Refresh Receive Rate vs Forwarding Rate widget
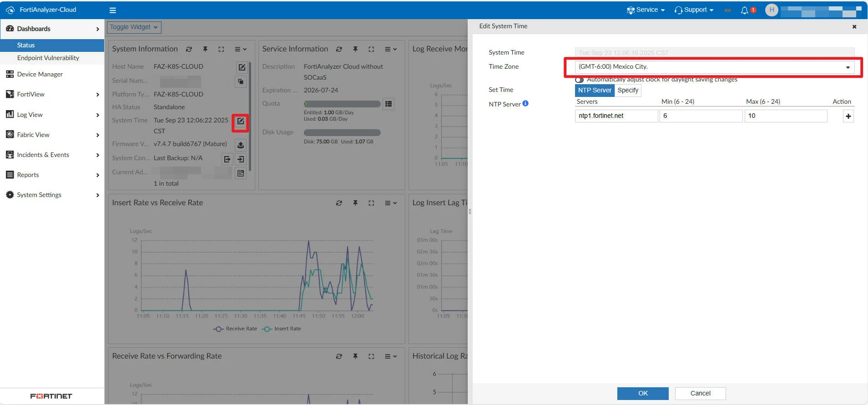This screenshot has width=868, height=405. [339, 356]
